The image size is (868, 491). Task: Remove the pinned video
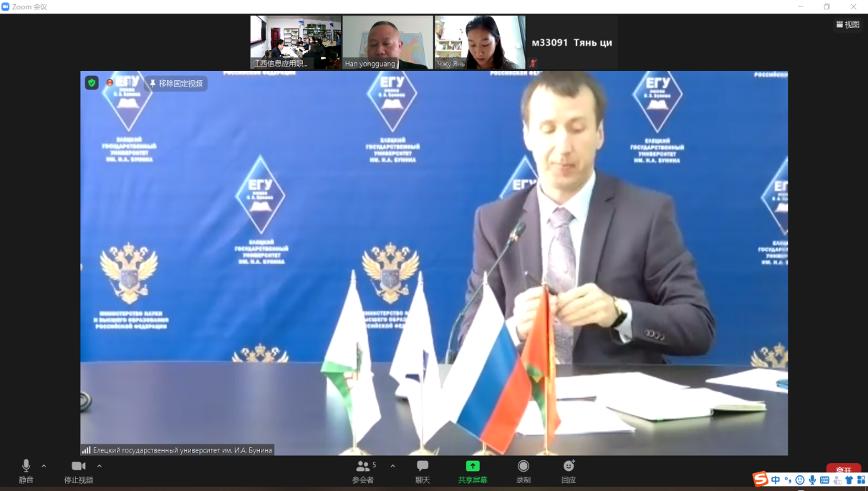pos(176,84)
